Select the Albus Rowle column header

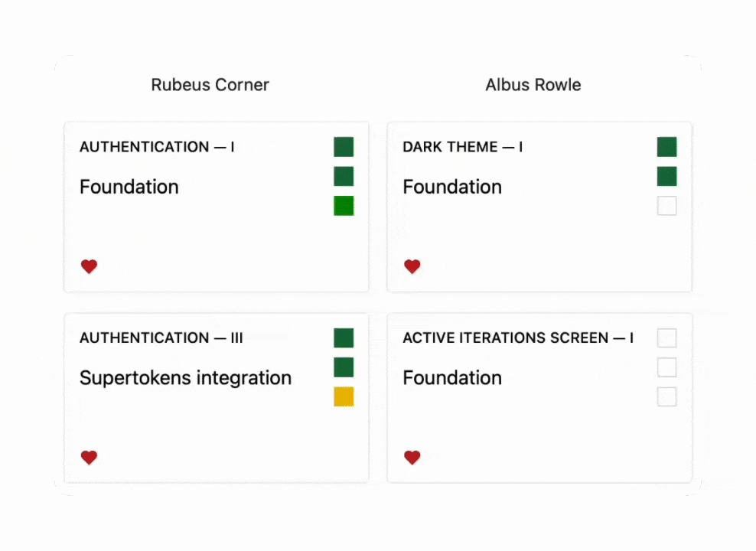[533, 85]
